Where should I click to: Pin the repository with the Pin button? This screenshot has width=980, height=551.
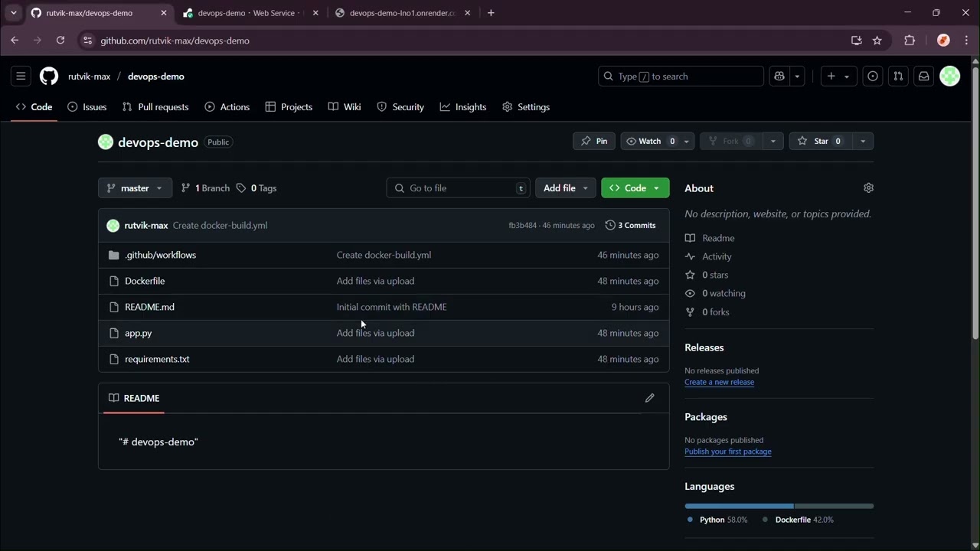tap(594, 142)
